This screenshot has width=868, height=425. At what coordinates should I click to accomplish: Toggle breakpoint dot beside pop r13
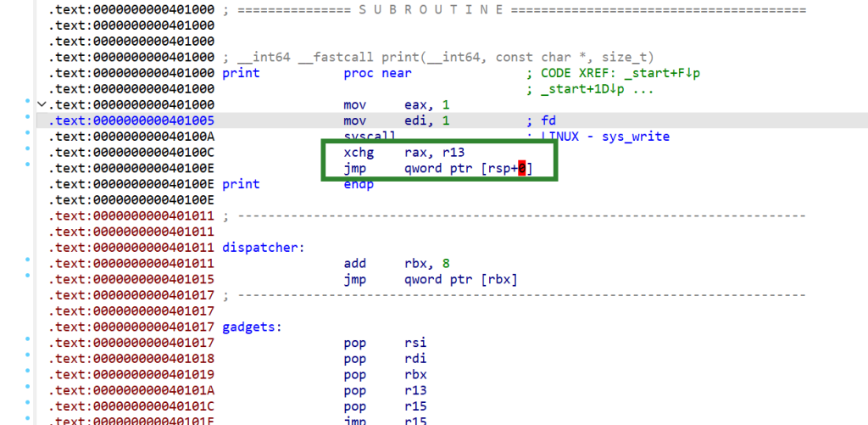click(28, 391)
